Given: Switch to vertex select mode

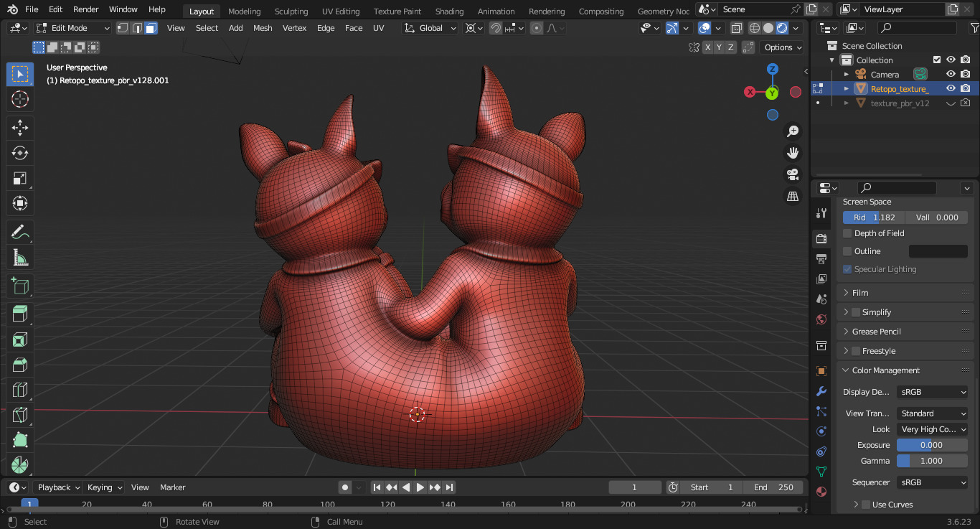Looking at the screenshot, I should pyautogui.click(x=123, y=28).
